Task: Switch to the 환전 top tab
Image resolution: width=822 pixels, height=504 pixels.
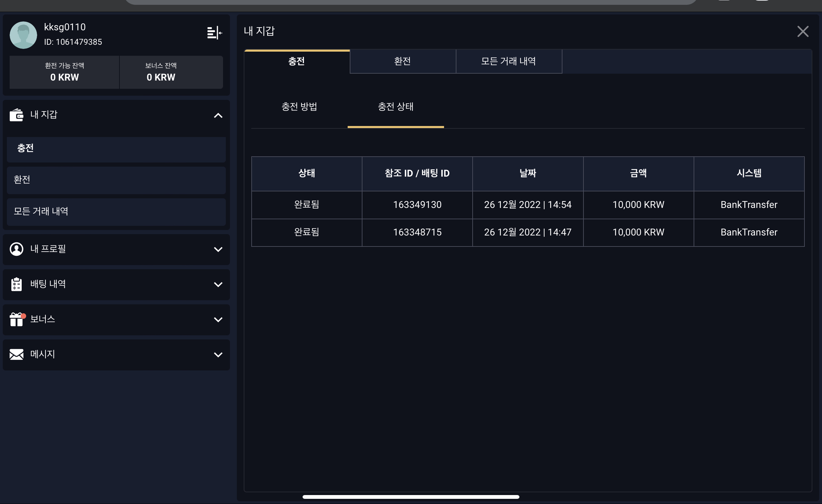Action: 403,61
